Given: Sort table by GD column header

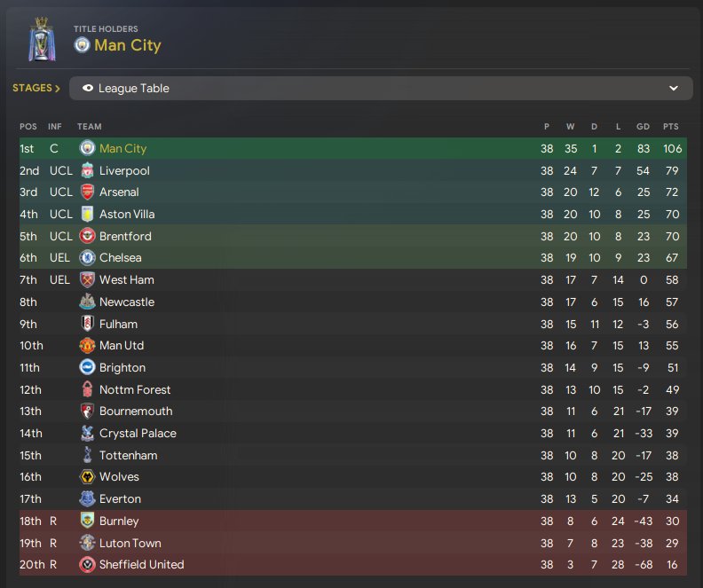Looking at the screenshot, I should point(643,127).
